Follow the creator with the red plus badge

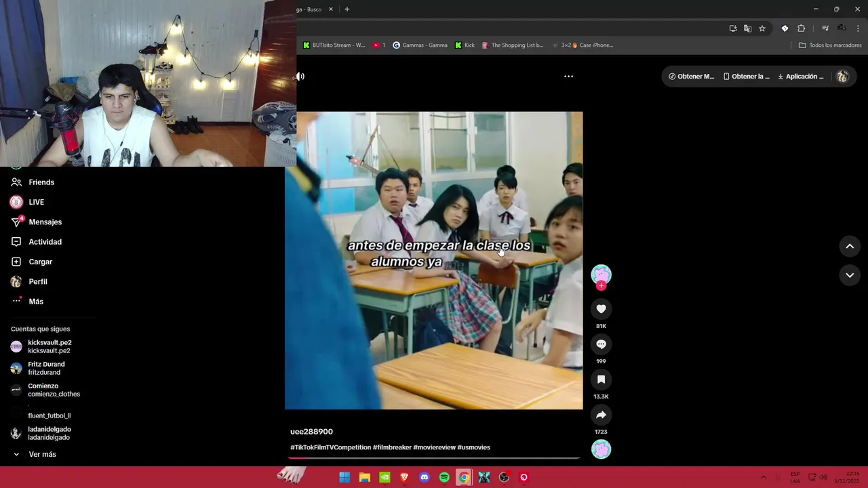pos(601,286)
